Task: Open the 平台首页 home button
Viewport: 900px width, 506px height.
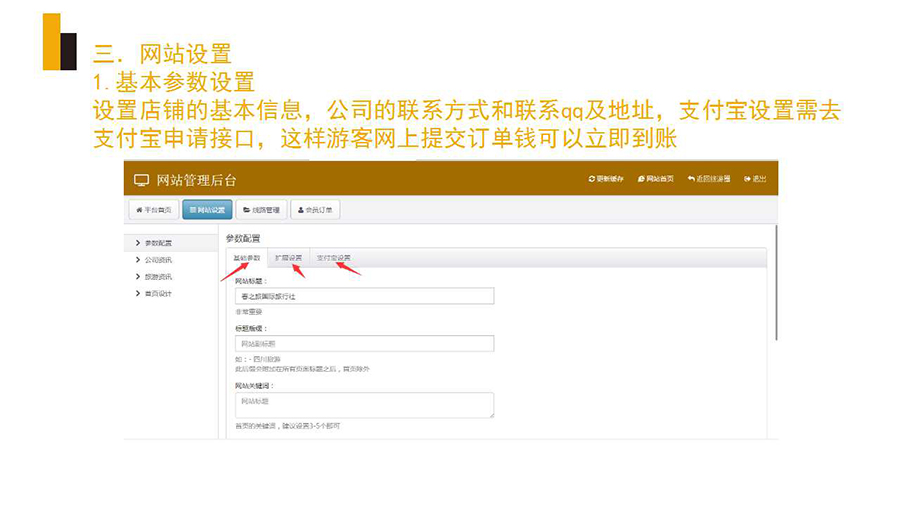Action: (x=154, y=210)
